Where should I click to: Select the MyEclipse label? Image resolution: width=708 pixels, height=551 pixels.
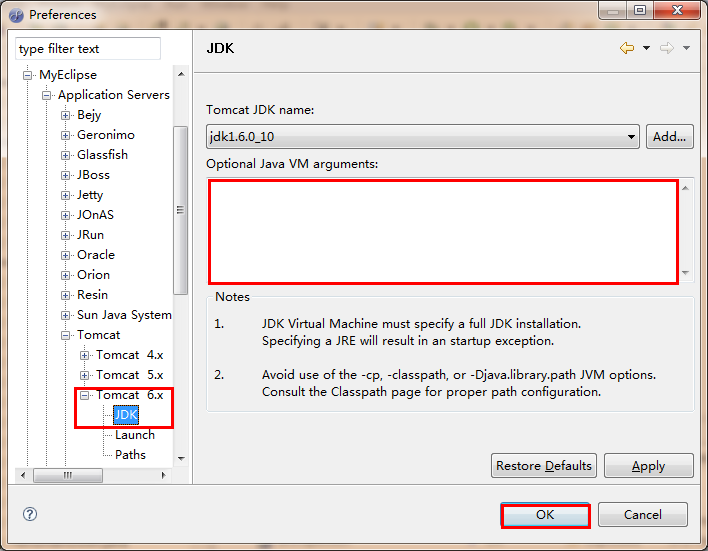pyautogui.click(x=68, y=75)
